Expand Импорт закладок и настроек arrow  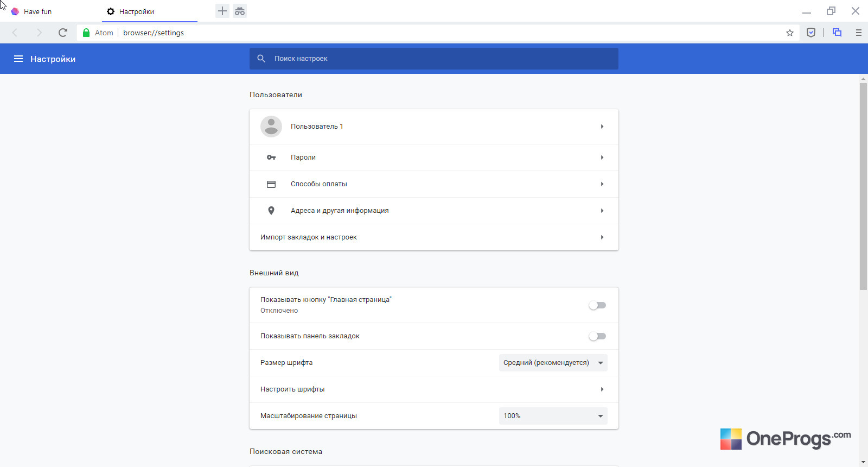pyautogui.click(x=602, y=237)
